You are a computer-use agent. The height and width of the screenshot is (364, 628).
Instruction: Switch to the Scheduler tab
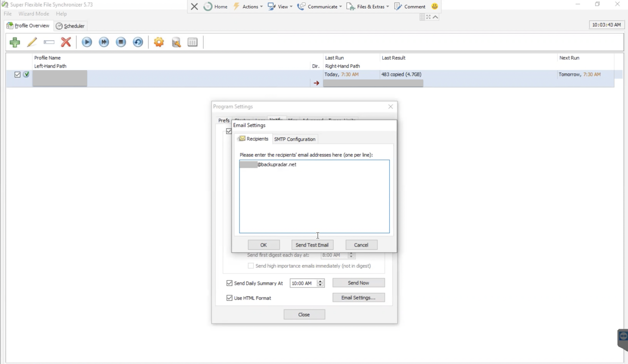click(x=70, y=26)
